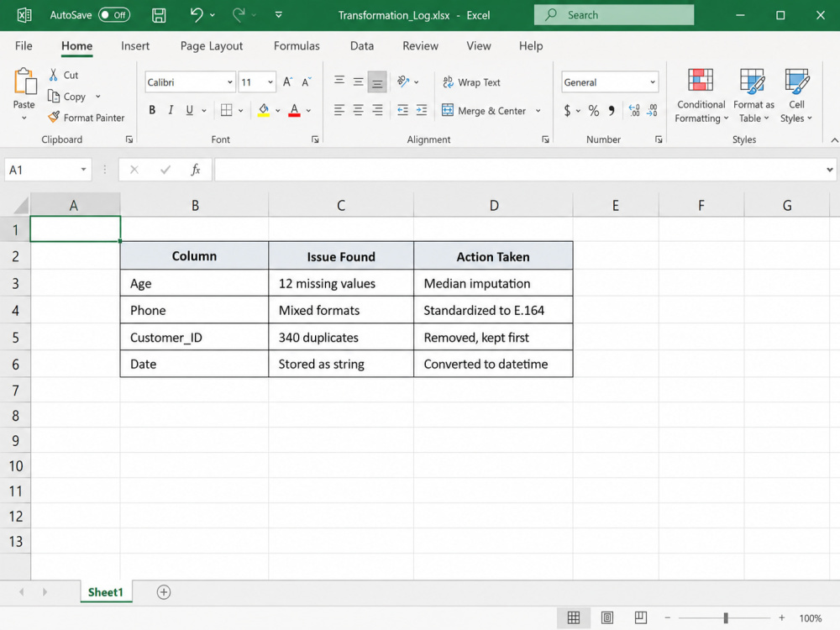This screenshot has width=840, height=630.
Task: Click the Merge & Center button
Action: click(x=485, y=111)
